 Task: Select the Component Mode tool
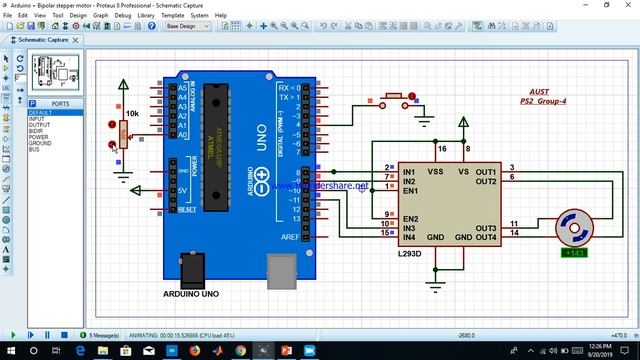[6, 68]
